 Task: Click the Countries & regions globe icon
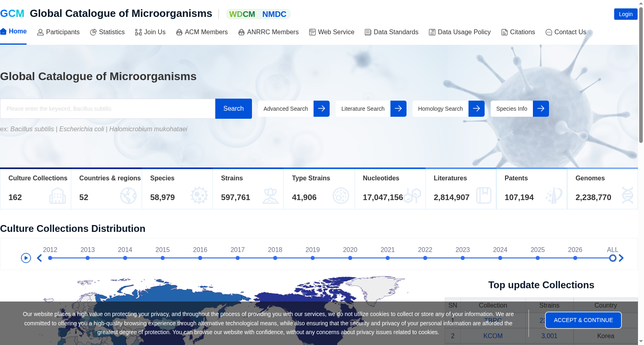[x=128, y=196]
